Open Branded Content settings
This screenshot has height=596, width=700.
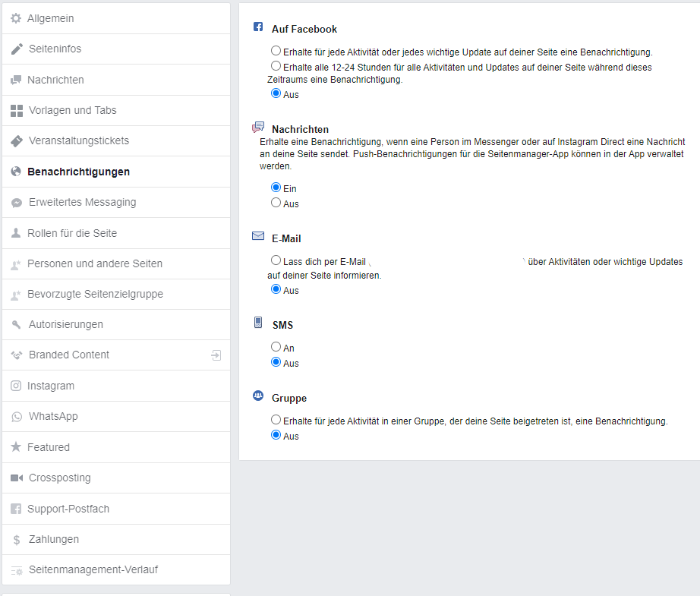pos(116,355)
